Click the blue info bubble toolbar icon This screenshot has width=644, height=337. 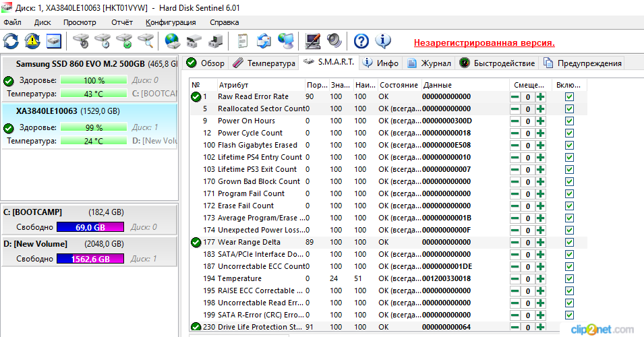[x=383, y=41]
